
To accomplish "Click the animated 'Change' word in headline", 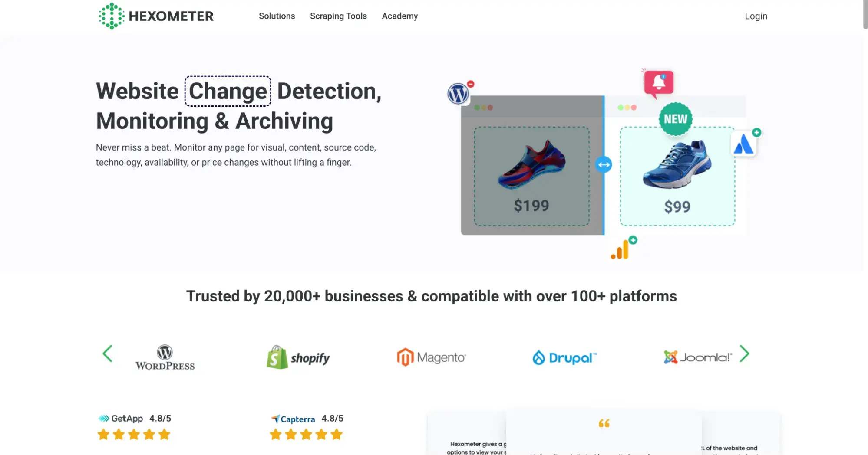I will tap(228, 91).
